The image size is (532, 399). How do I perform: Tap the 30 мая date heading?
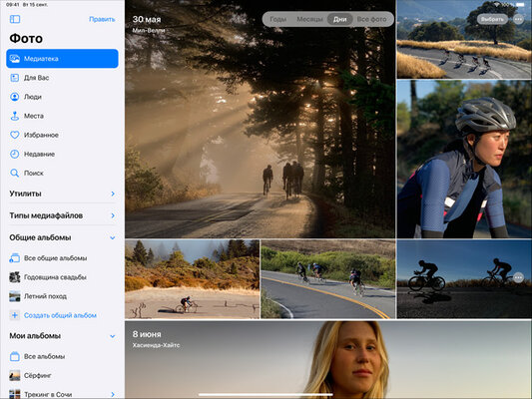pyautogui.click(x=147, y=19)
